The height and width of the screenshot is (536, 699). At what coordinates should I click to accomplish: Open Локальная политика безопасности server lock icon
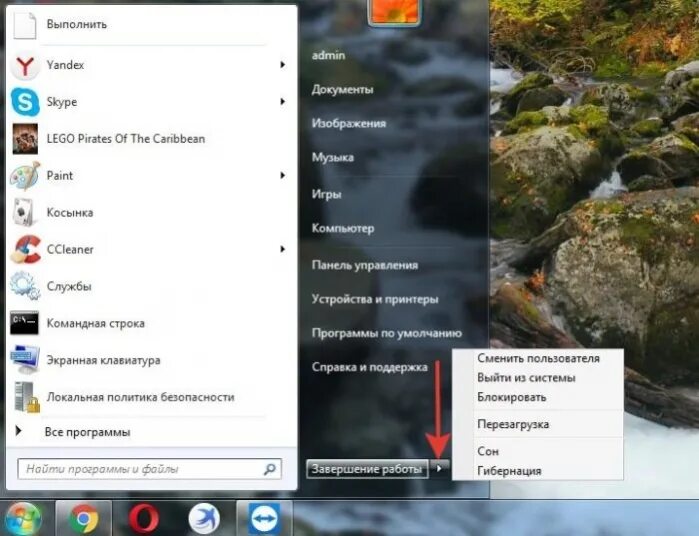point(26,397)
